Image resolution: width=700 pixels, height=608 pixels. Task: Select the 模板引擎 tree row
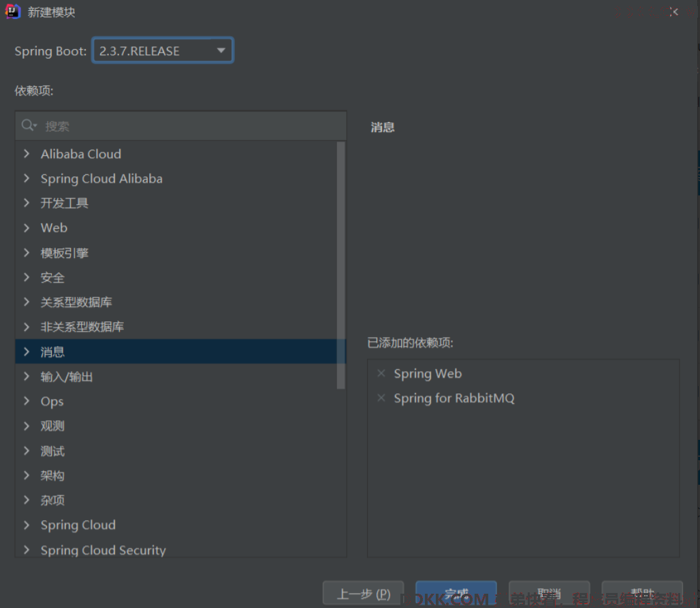[x=176, y=253]
